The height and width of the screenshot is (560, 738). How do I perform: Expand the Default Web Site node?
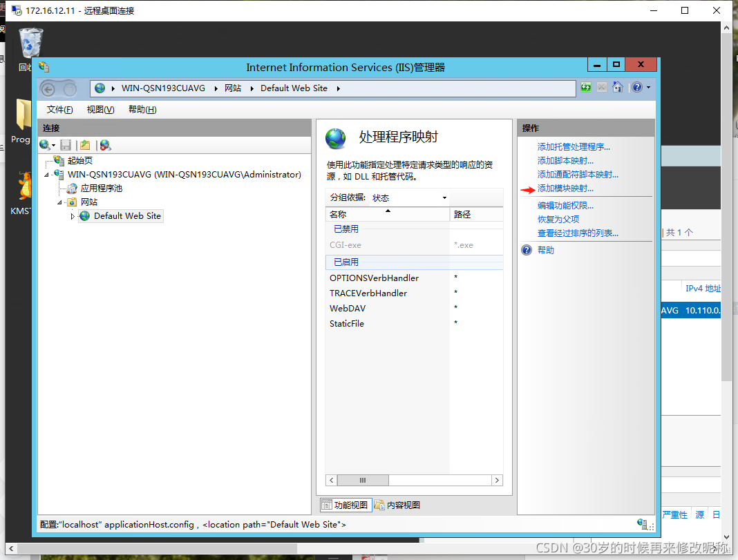coord(73,216)
